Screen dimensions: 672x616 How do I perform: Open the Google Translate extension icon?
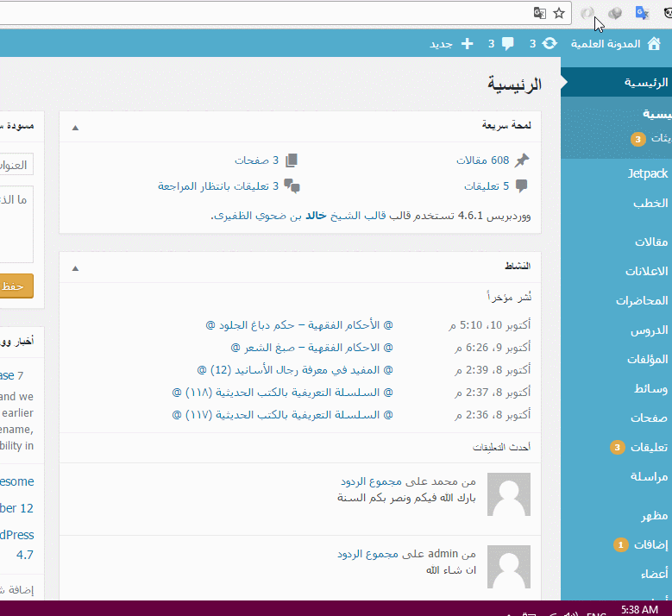tap(642, 13)
